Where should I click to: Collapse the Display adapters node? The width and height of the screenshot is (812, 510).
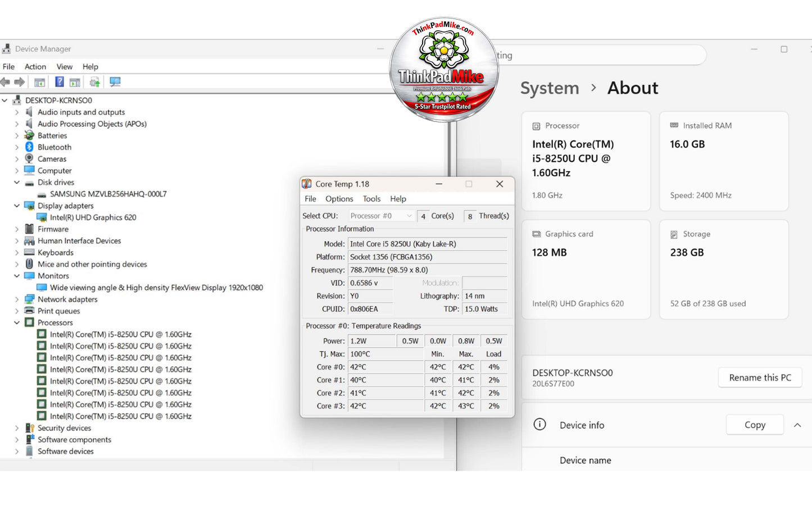coord(17,206)
